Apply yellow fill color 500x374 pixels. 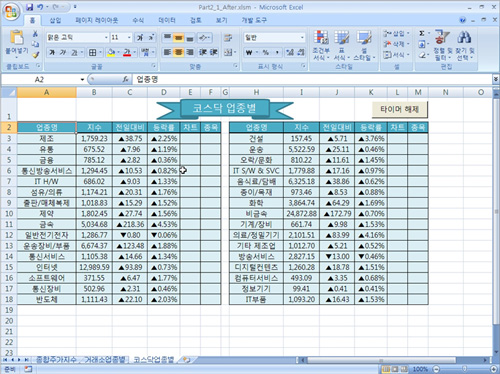coord(111,52)
